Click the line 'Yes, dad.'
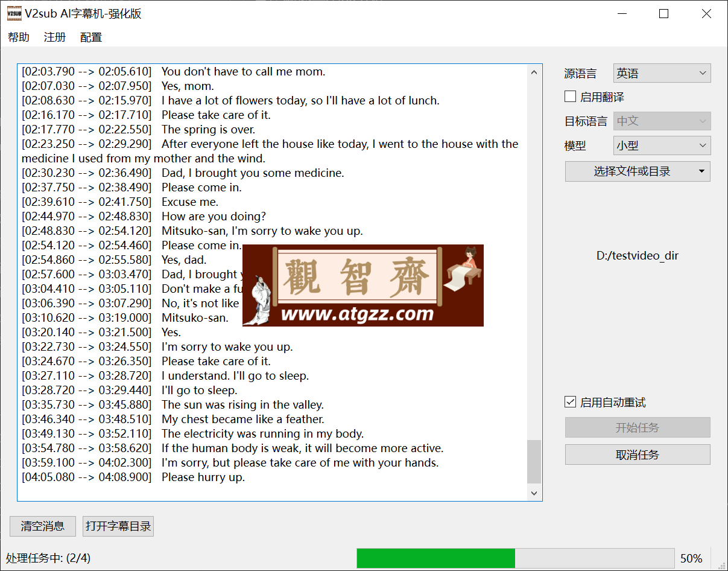Viewport: 728px width, 571px height. click(184, 260)
